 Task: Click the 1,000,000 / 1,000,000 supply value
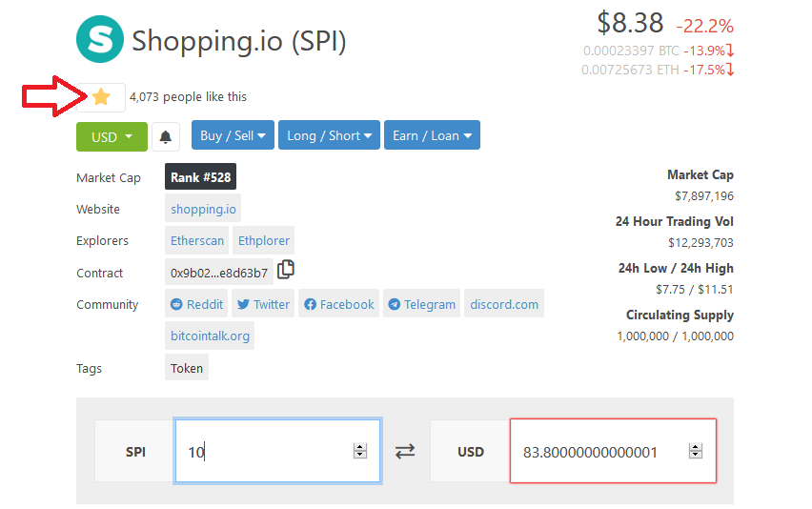point(676,336)
